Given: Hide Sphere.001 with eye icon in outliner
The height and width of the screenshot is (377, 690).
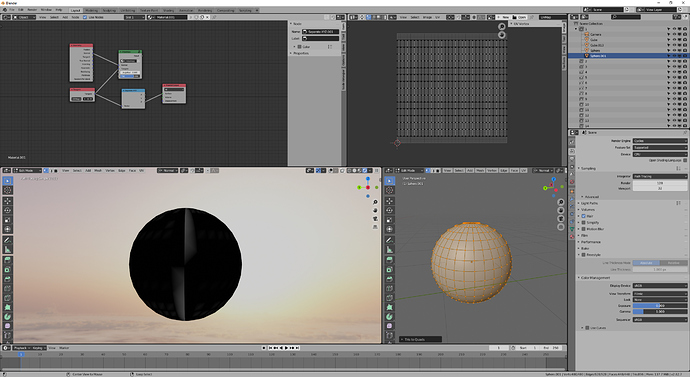Looking at the screenshot, I should click(674, 56).
